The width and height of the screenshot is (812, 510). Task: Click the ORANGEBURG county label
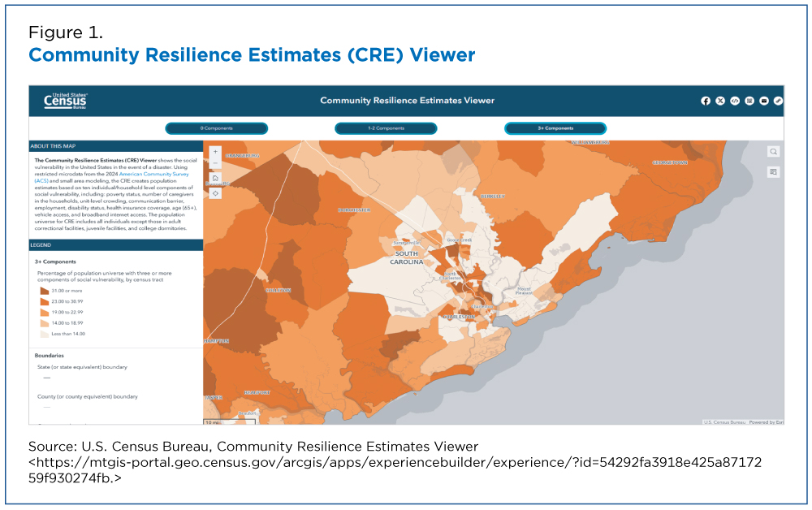click(242, 155)
